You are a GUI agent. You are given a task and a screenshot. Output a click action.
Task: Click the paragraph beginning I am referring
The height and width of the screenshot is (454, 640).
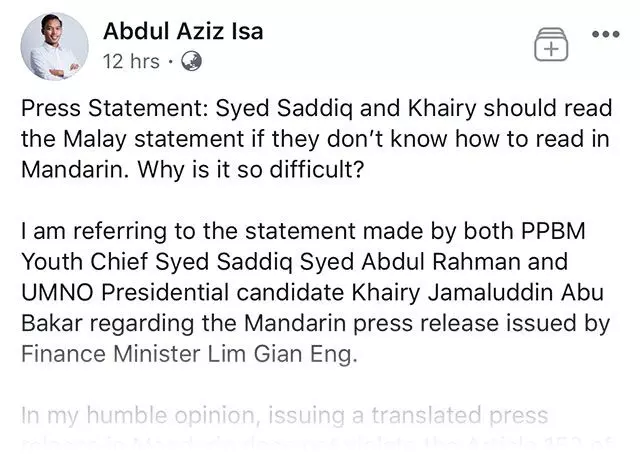coord(315,292)
